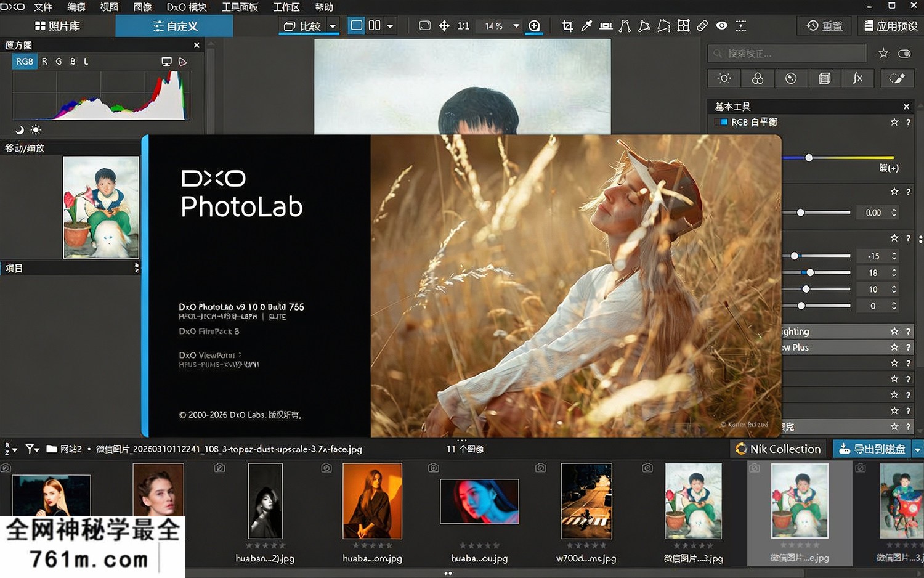This screenshot has height=578, width=924.
Task: Close the 直方图 histogram panel
Action: (x=197, y=45)
